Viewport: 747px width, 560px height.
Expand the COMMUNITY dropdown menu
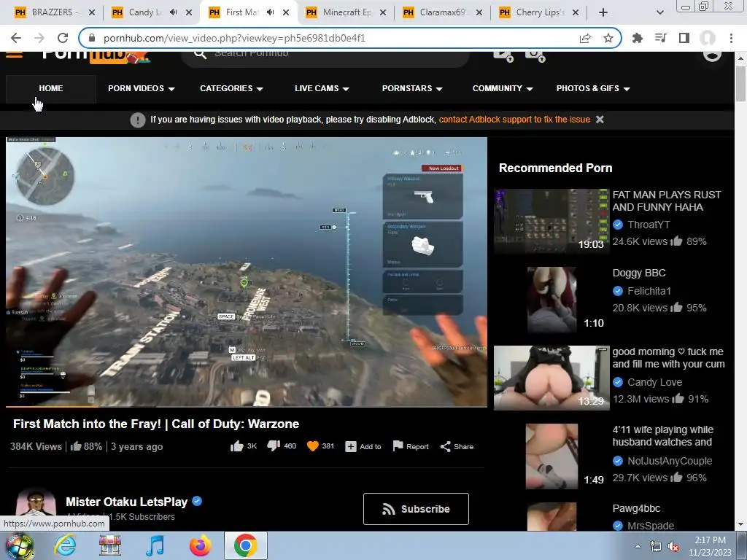point(503,88)
